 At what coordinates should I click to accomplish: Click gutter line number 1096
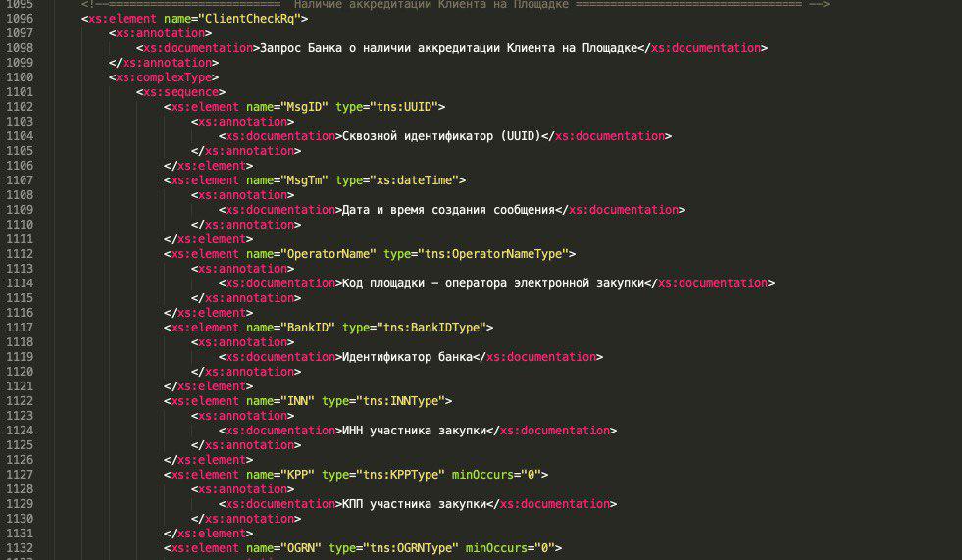coord(20,19)
